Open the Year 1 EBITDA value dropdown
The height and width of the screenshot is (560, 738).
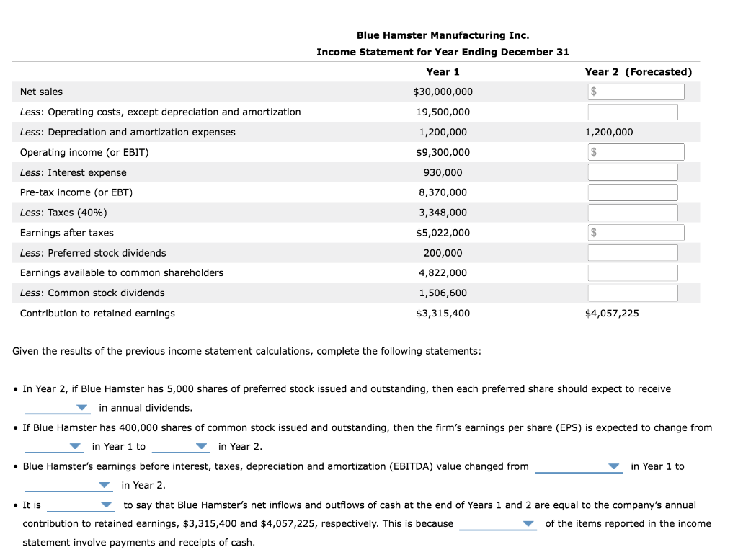(x=579, y=466)
